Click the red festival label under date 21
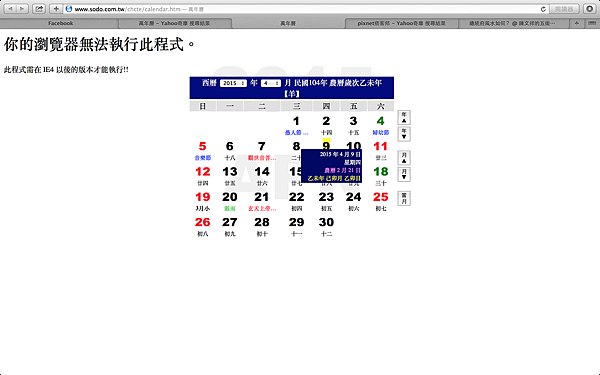The height and width of the screenshot is (375, 600). pyautogui.click(x=262, y=209)
